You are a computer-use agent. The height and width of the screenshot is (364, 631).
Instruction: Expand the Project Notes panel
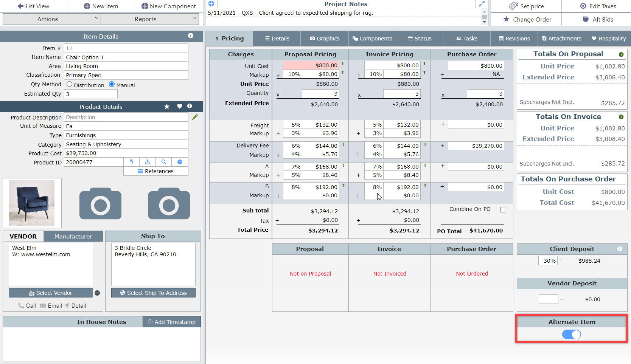[x=482, y=4]
